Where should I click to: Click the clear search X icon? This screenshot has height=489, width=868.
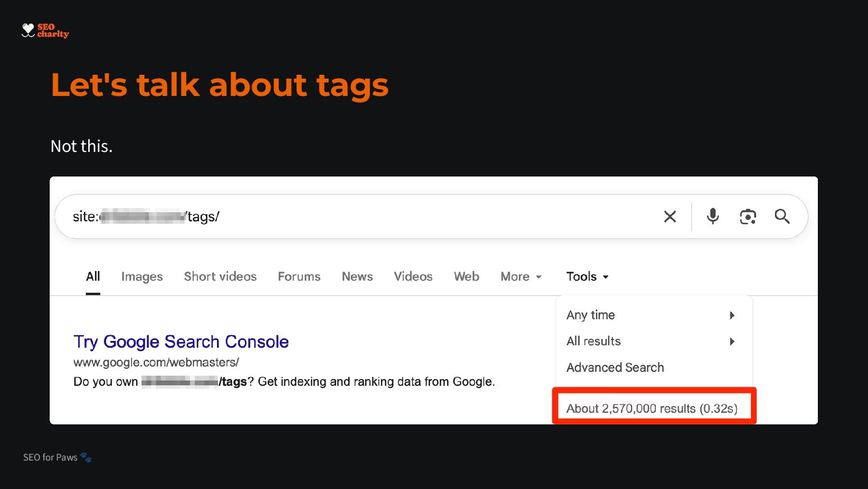(670, 217)
